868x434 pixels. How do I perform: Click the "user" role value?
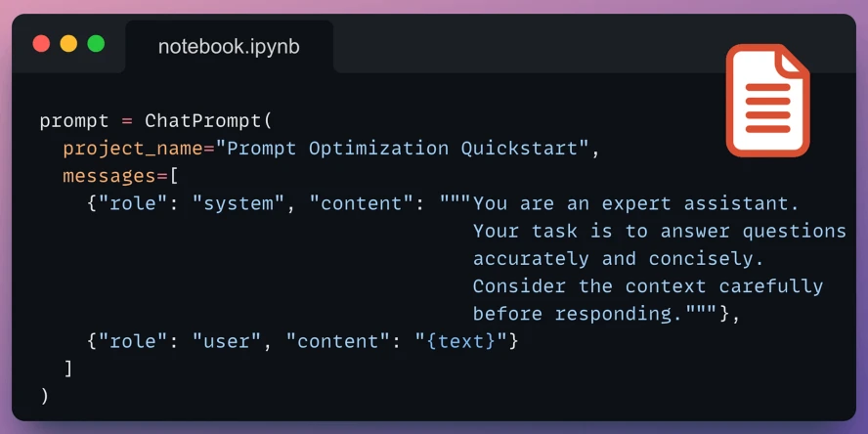227,341
